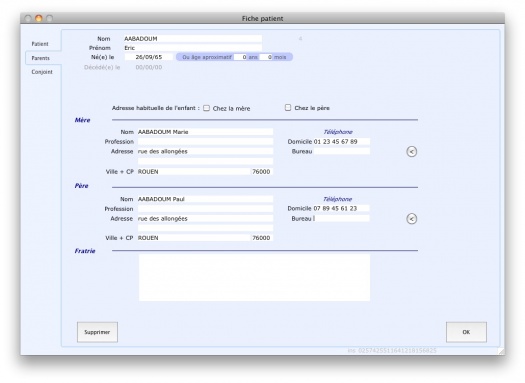Image resolution: width=525 pixels, height=383 pixels.
Task: Select the Parents tab
Action: point(41,58)
